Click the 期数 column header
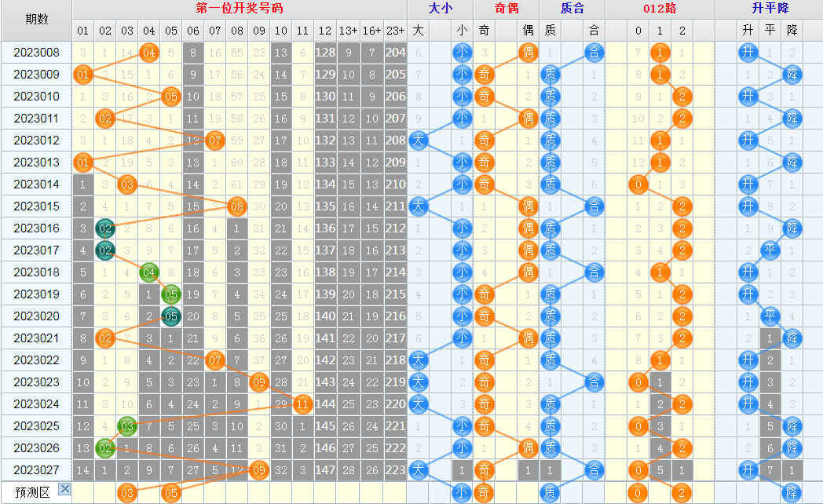Viewport: 823px width, 504px height. [37, 20]
